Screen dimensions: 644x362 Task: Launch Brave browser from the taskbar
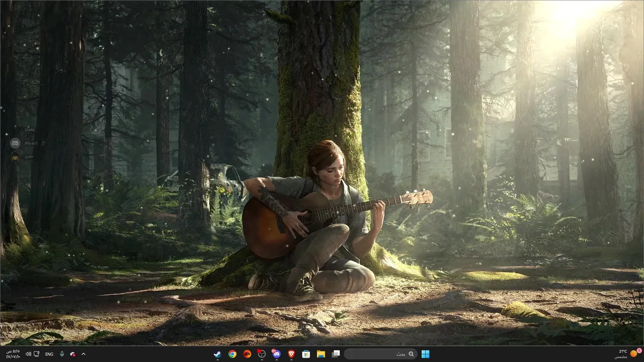291,354
